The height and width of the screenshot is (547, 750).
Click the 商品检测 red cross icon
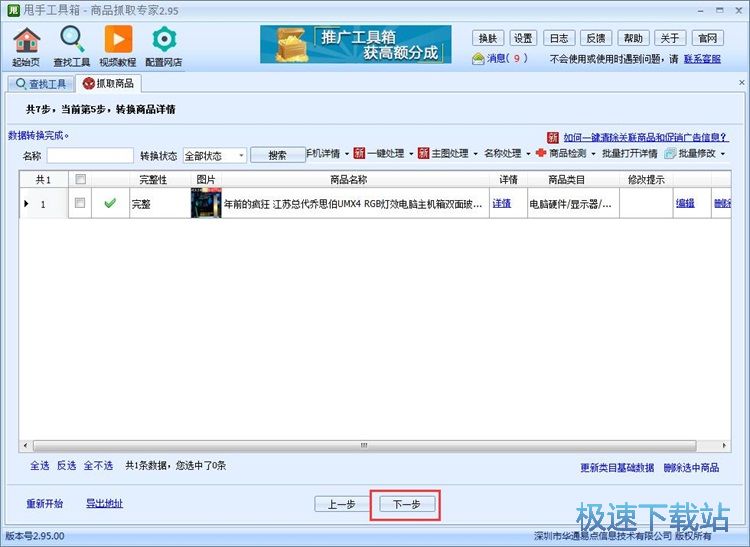[x=541, y=153]
